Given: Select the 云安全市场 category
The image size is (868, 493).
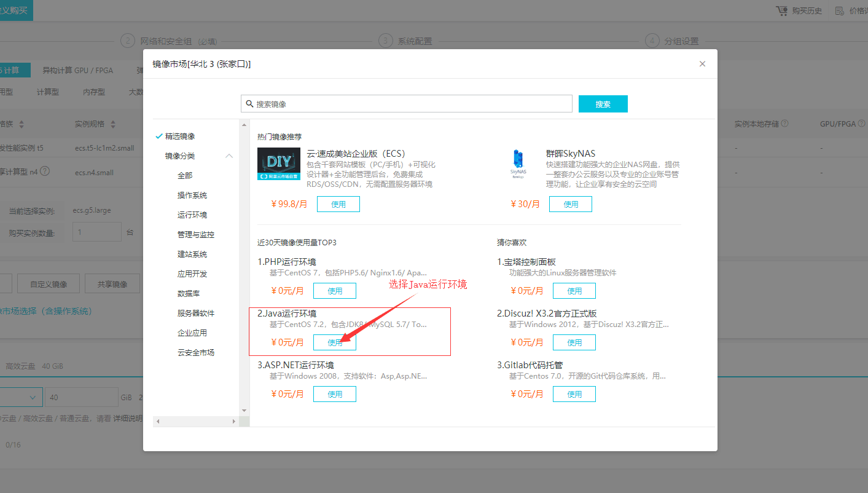Looking at the screenshot, I should 196,353.
